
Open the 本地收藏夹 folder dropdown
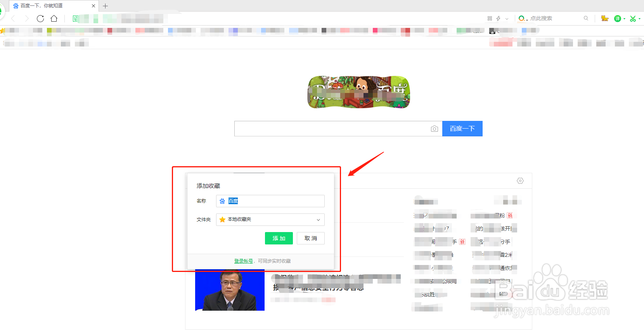(x=270, y=220)
